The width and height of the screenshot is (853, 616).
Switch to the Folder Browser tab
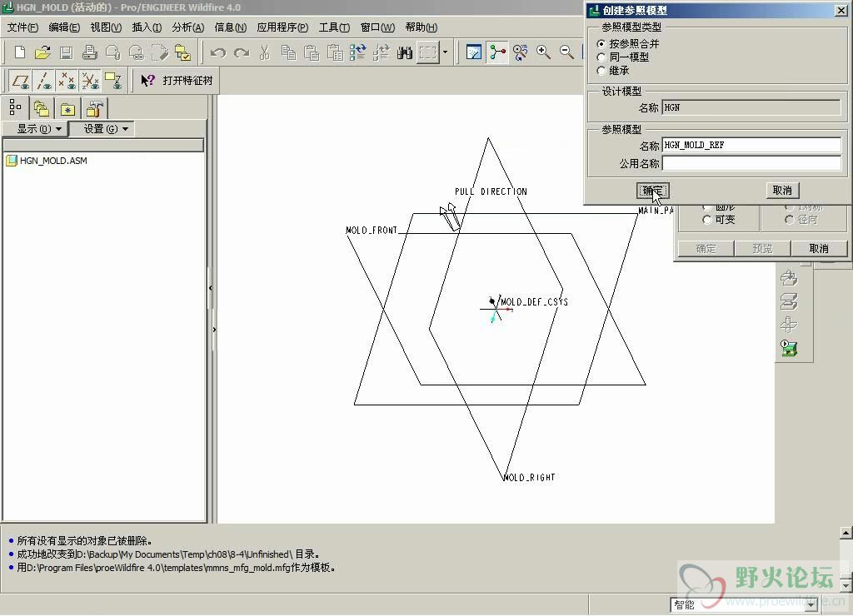pos(42,108)
